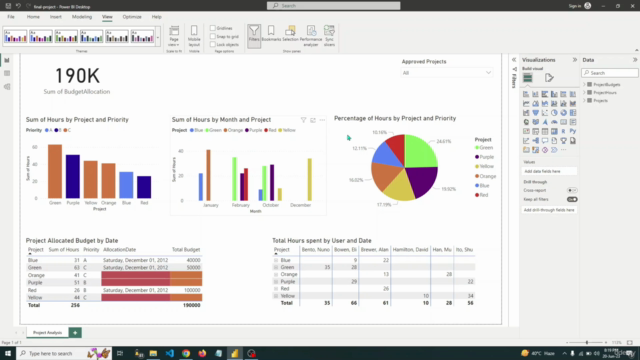640x360 pixels.
Task: Expand the Projects table
Action: click(x=584, y=100)
